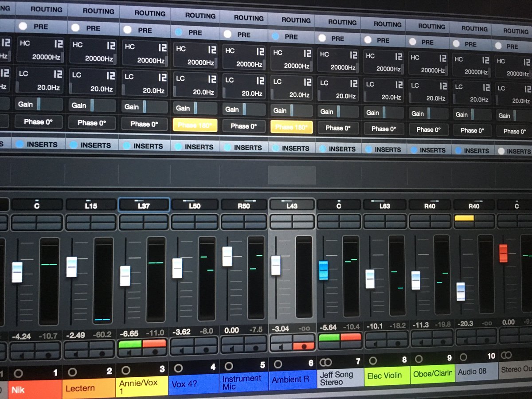Click Phase 0° button on Elec Violin channel
This screenshot has height=399, width=532.
click(x=383, y=129)
